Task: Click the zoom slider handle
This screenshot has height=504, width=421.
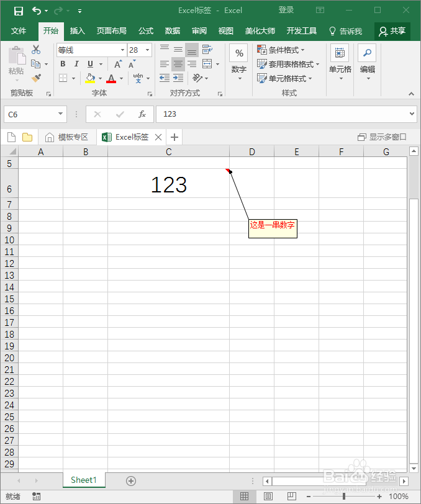Action: [344, 497]
